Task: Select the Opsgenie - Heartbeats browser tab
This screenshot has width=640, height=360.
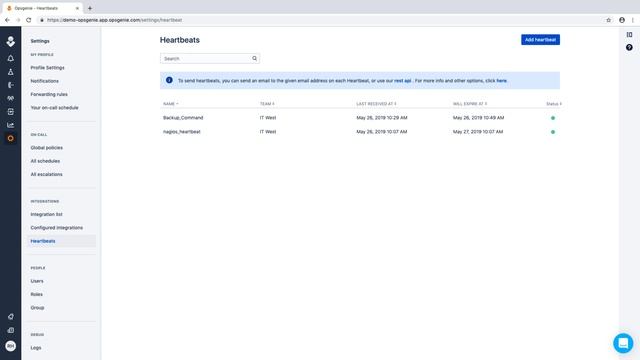Action: tap(42, 8)
